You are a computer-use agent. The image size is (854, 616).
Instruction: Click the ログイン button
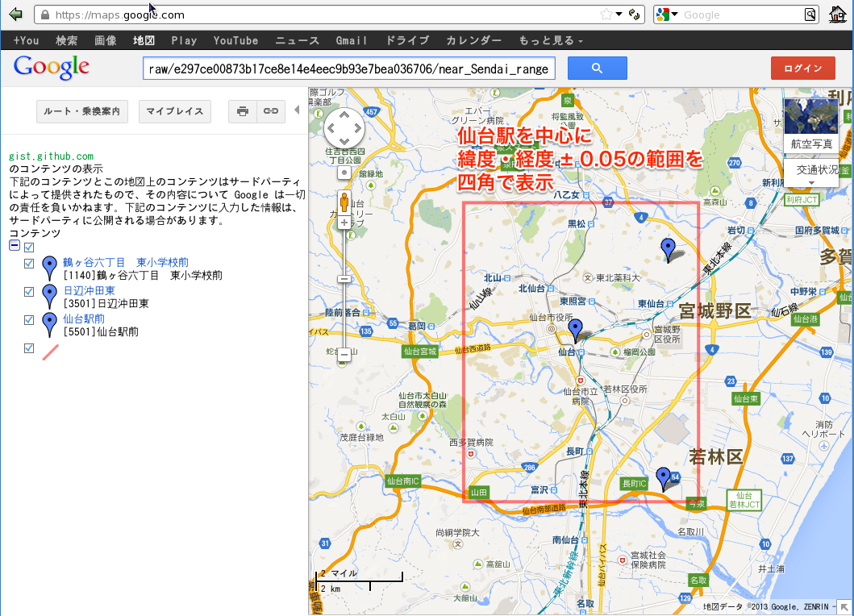(803, 68)
